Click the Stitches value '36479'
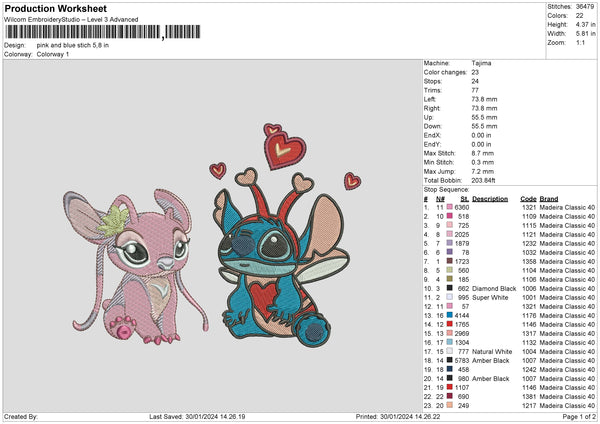 pos(585,7)
